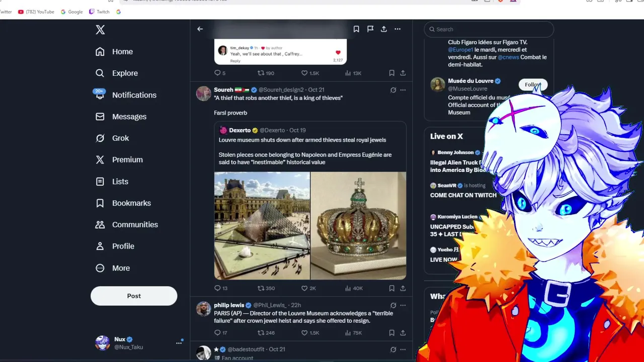This screenshot has width=644, height=362.
Task: Click the Post button
Action: (134, 296)
